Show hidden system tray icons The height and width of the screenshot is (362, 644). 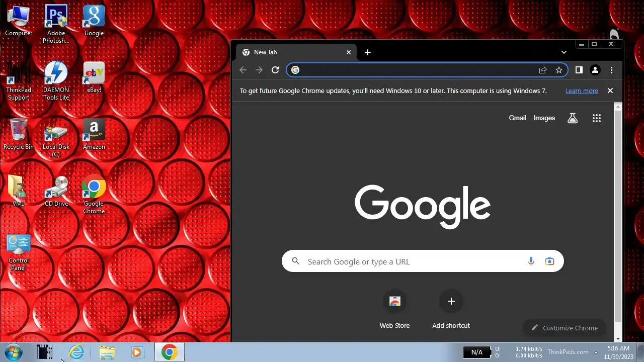[x=596, y=352]
